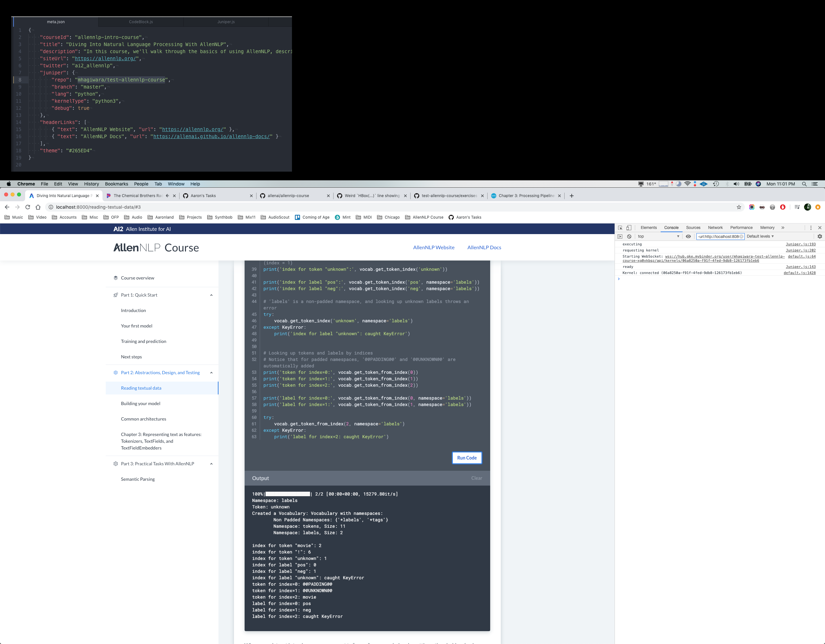
Task: Open the Default levels dropdown
Action: (x=760, y=237)
